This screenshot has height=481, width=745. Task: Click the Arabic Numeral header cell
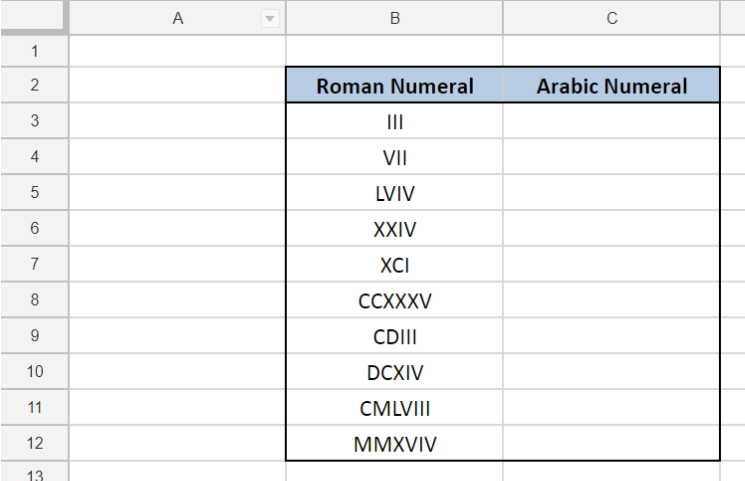tap(611, 86)
